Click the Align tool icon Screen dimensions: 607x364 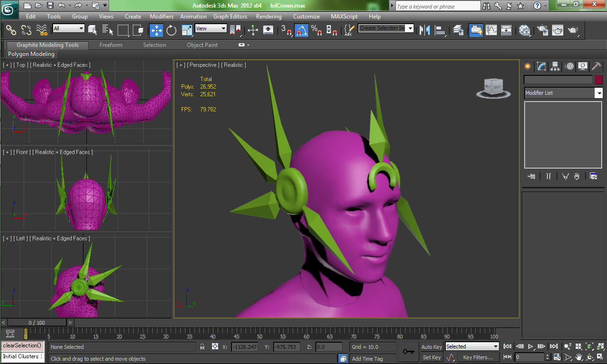(x=441, y=30)
